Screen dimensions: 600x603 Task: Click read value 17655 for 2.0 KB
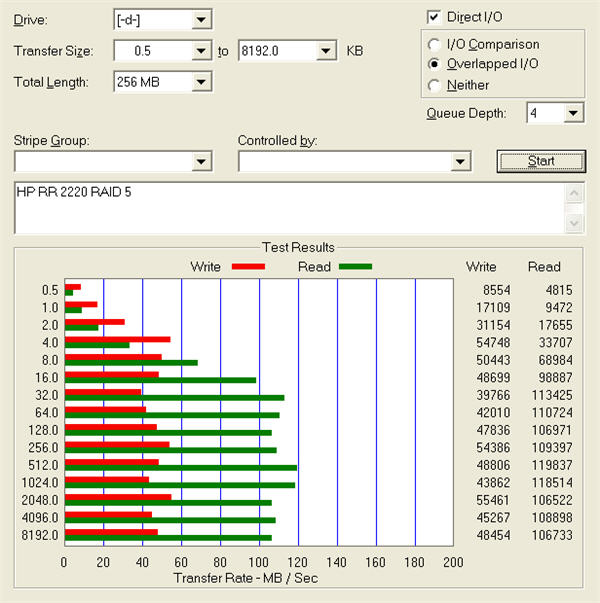[x=555, y=325]
